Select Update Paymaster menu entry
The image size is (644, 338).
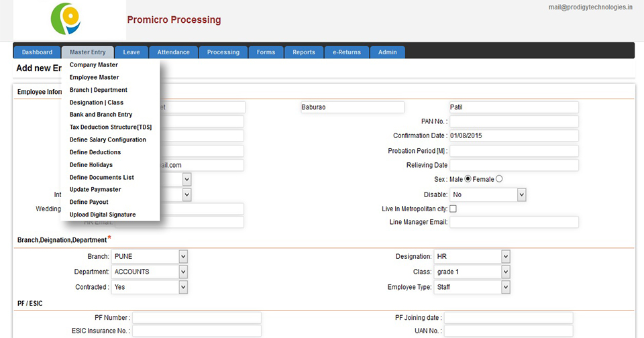tap(95, 189)
